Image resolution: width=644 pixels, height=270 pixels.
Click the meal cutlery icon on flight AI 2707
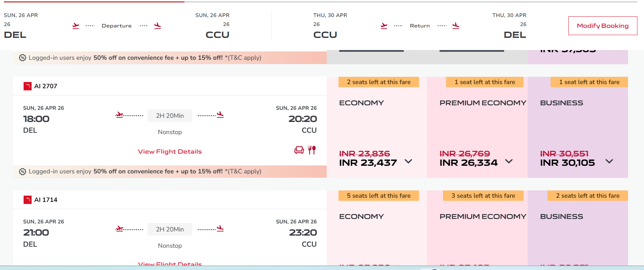click(312, 150)
